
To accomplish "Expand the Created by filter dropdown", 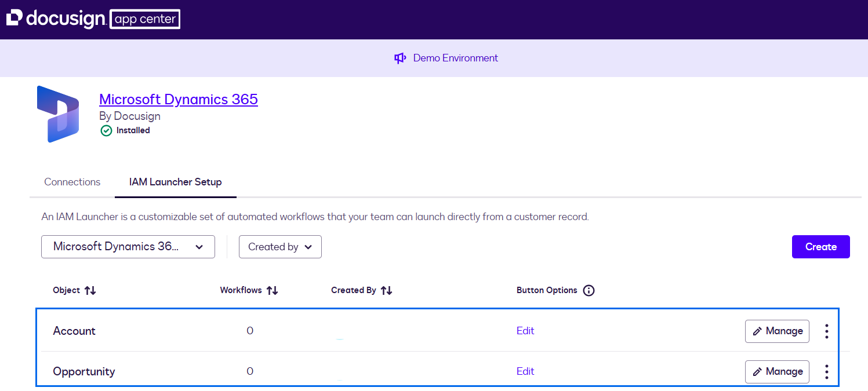I will [280, 247].
